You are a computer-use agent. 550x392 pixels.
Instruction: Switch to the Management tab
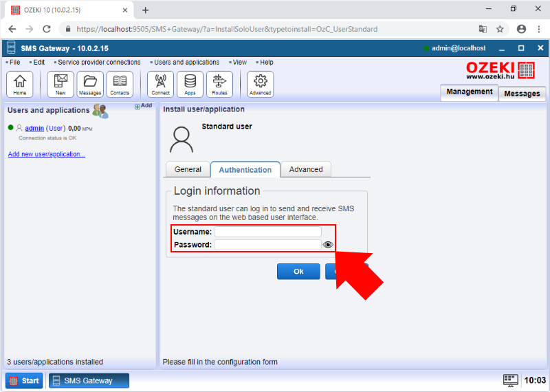470,92
